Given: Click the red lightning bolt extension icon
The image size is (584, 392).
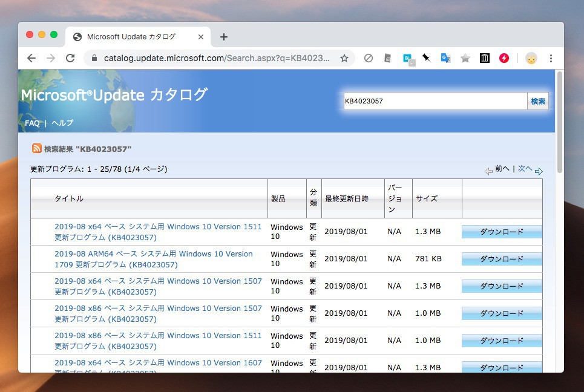Looking at the screenshot, I should pos(504,58).
